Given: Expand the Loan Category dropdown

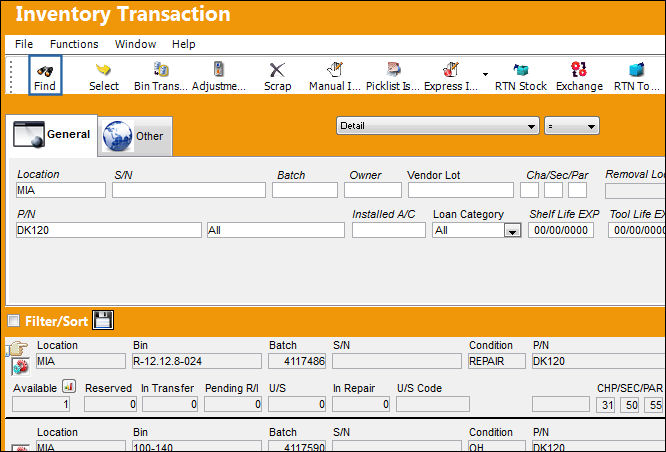Looking at the screenshot, I should 512,231.
